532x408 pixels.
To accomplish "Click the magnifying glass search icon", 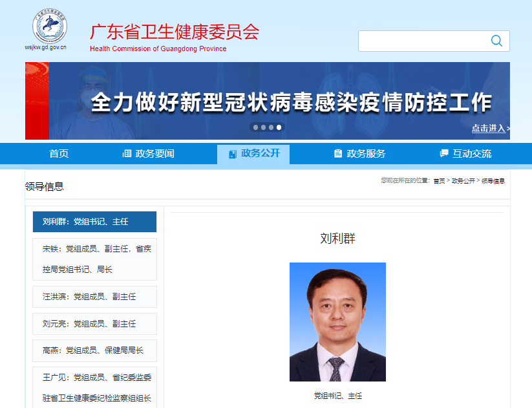I will 496,41.
